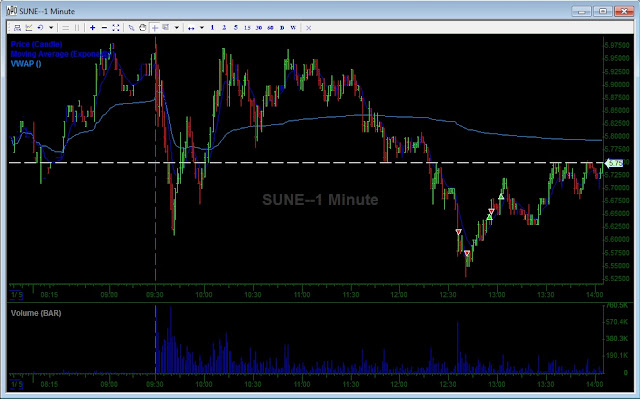Zoom out with the minus icon
The height and width of the screenshot is (399, 640).
(x=104, y=28)
